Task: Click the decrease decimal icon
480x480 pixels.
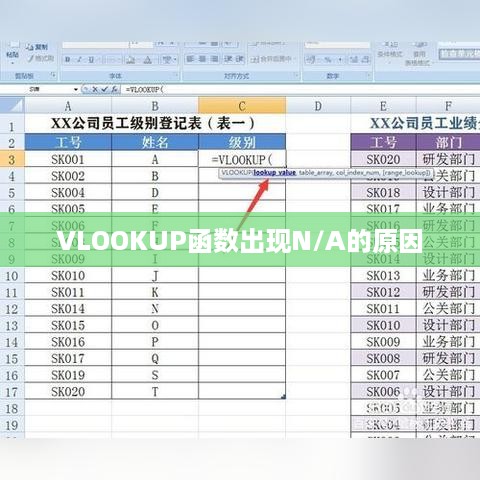Action: click(365, 60)
